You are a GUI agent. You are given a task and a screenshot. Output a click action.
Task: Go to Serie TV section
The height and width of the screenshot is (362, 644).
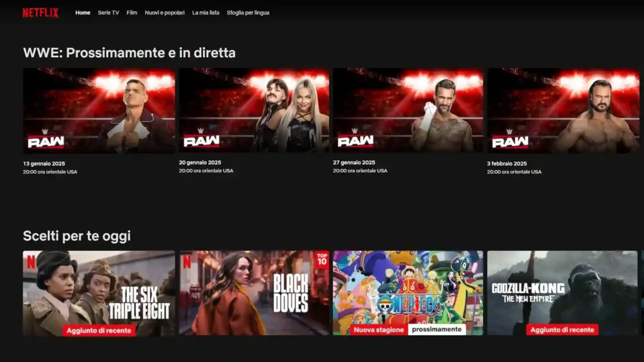108,13
